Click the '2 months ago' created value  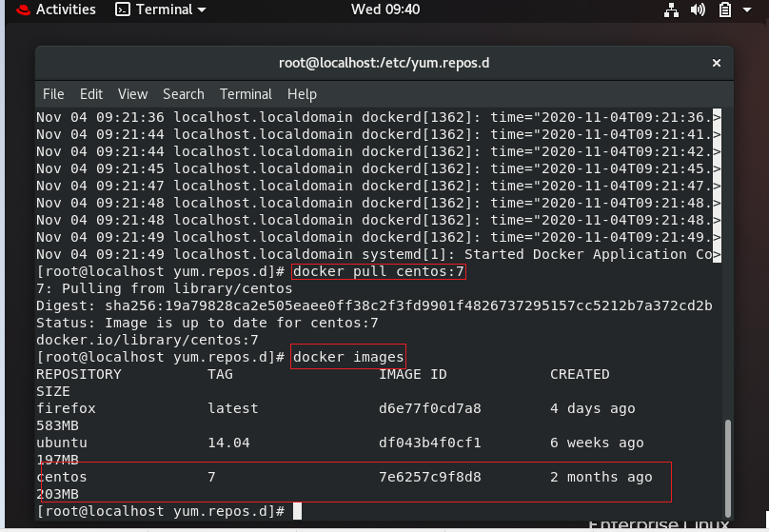coord(601,477)
